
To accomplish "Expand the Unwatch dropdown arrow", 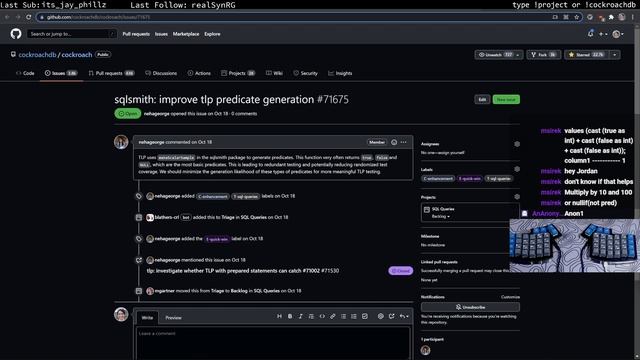I will point(518,55).
